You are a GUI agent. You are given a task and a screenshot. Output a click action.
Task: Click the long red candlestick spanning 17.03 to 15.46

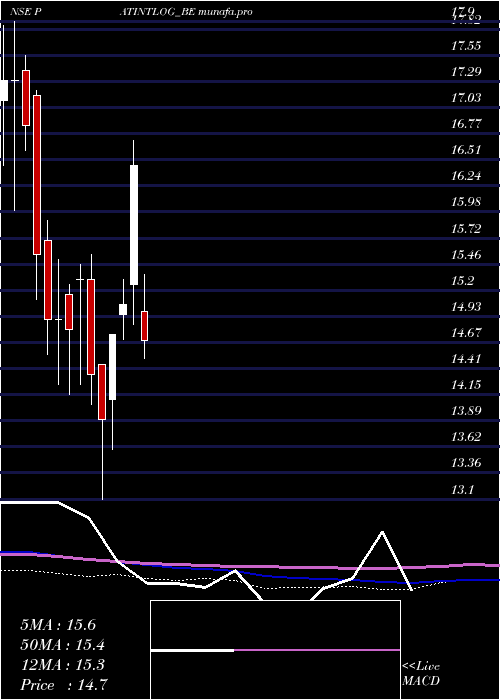tap(37, 175)
